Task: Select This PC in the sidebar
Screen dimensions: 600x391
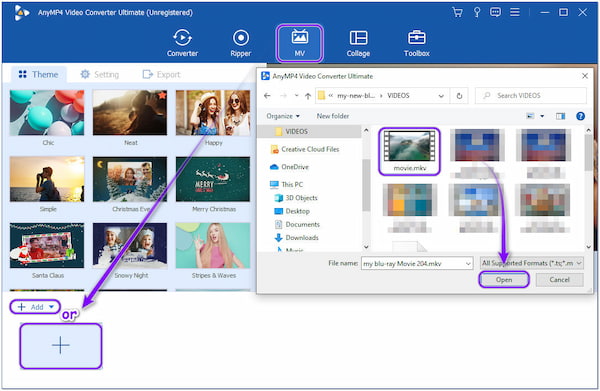Action: (x=286, y=184)
